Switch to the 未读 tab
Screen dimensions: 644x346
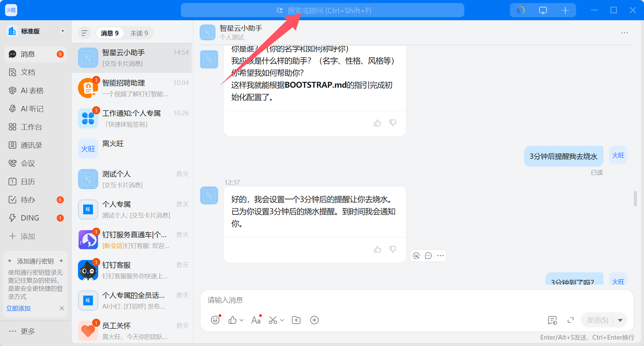139,33
